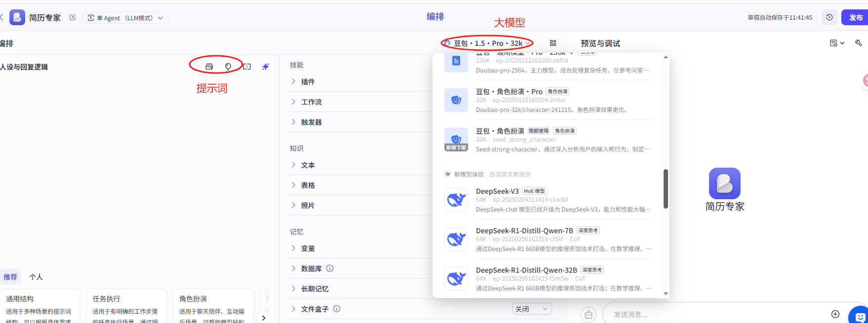Click the clear-context icon left of message box

[x=589, y=314]
